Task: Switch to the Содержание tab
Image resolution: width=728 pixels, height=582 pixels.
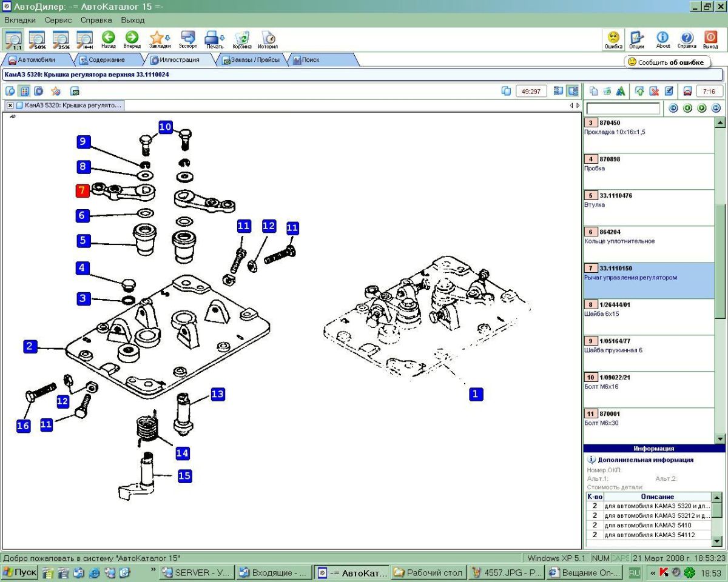Action: (x=107, y=60)
